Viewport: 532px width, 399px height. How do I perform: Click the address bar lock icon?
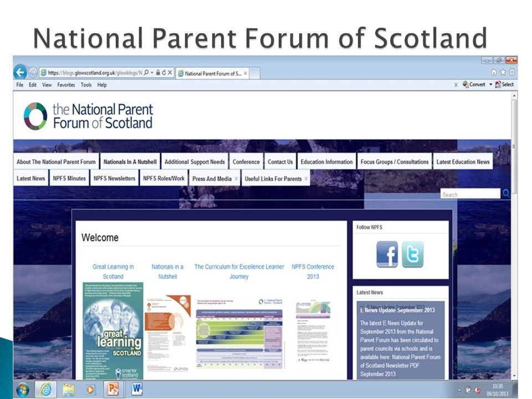tap(158, 73)
